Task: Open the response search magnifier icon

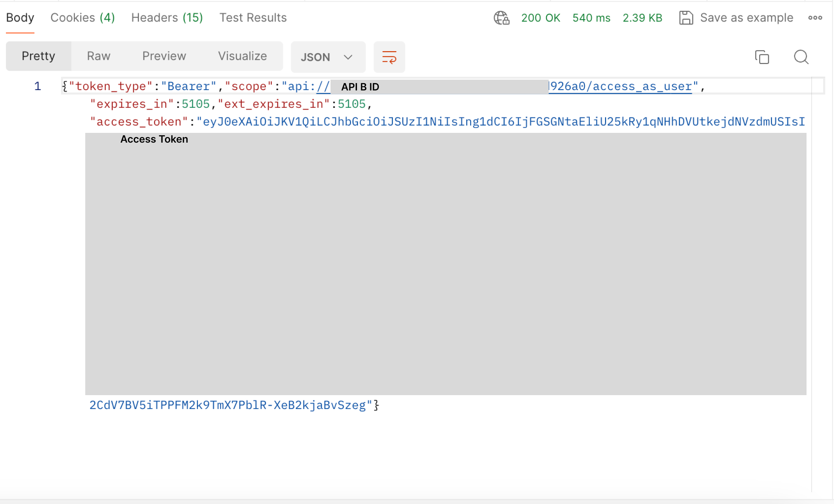Action: 801,57
